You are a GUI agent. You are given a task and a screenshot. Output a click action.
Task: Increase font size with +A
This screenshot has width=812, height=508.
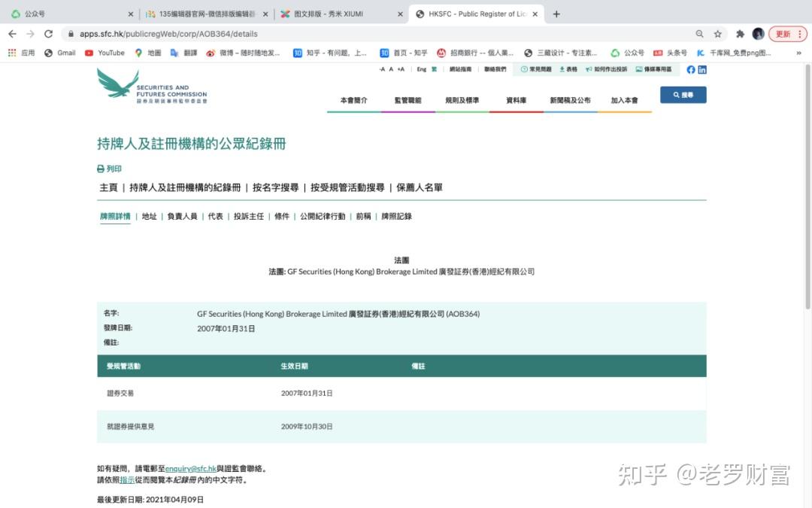tap(401, 69)
